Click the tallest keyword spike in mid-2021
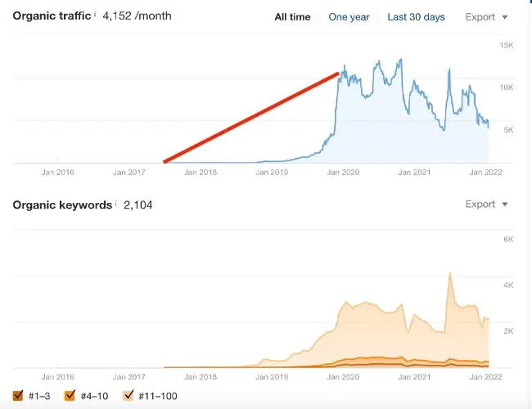 tap(450, 275)
